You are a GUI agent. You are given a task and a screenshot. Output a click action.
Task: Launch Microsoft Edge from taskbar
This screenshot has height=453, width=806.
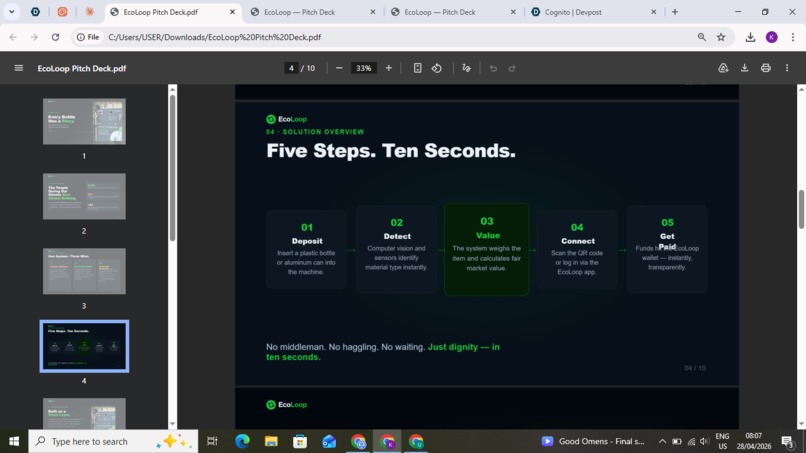[x=242, y=441]
